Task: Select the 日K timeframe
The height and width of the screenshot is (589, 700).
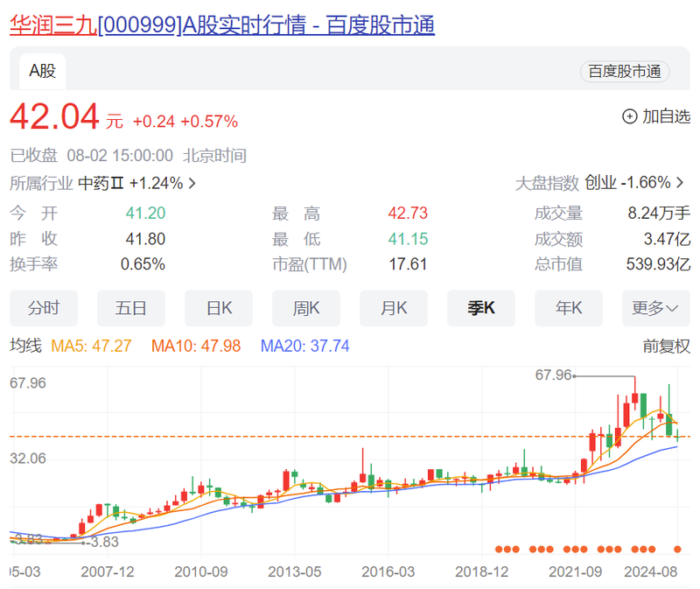Action: [x=218, y=308]
